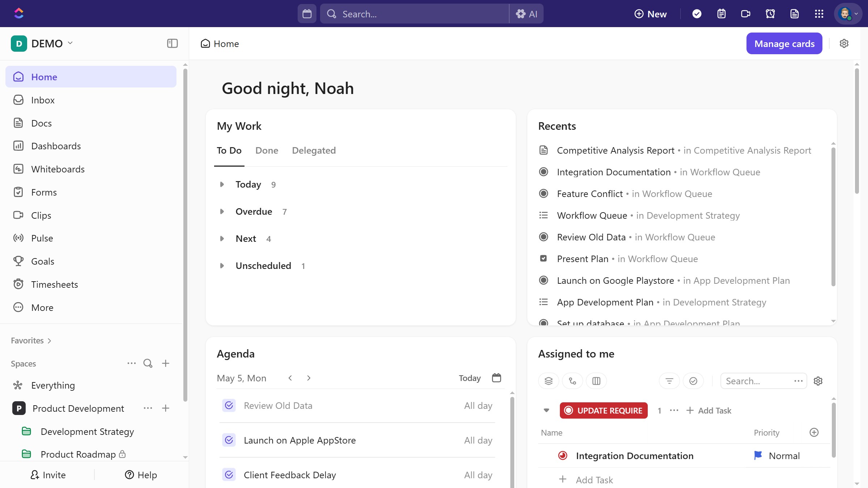Change status of Integration Documentation task
This screenshot has width=868, height=488.
click(x=562, y=455)
